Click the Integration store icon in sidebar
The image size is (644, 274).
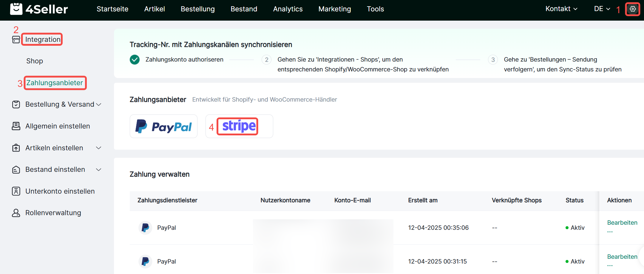pos(16,39)
